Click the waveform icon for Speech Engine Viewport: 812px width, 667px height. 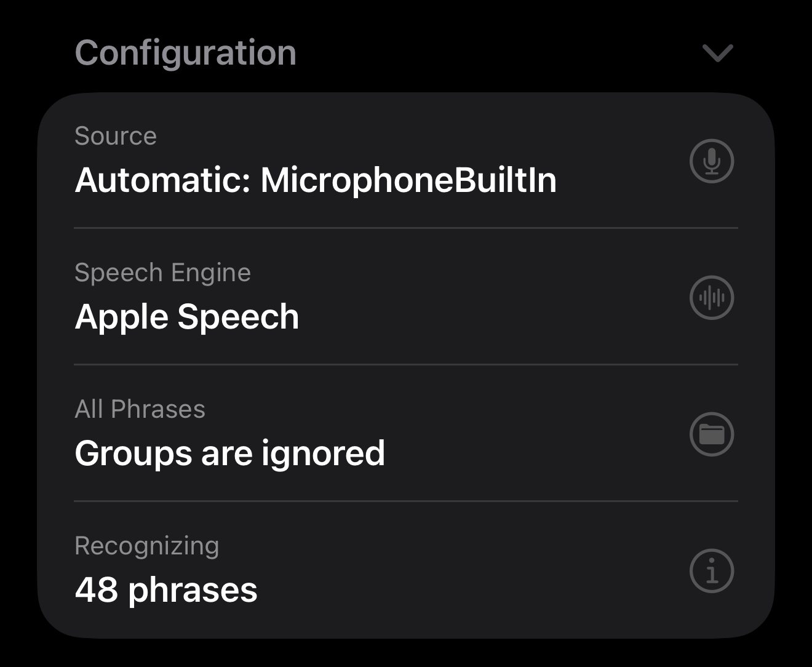[x=712, y=298]
